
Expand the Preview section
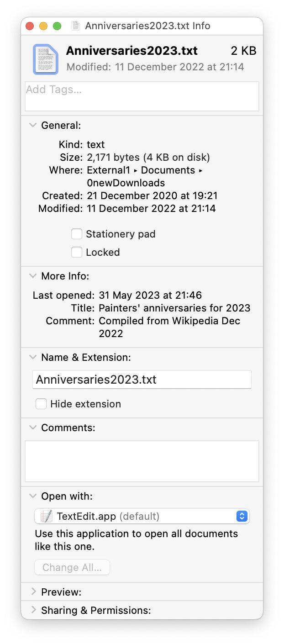click(x=33, y=592)
